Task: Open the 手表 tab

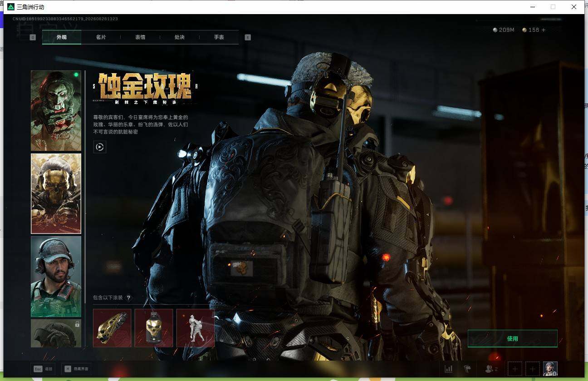Action: tap(219, 37)
